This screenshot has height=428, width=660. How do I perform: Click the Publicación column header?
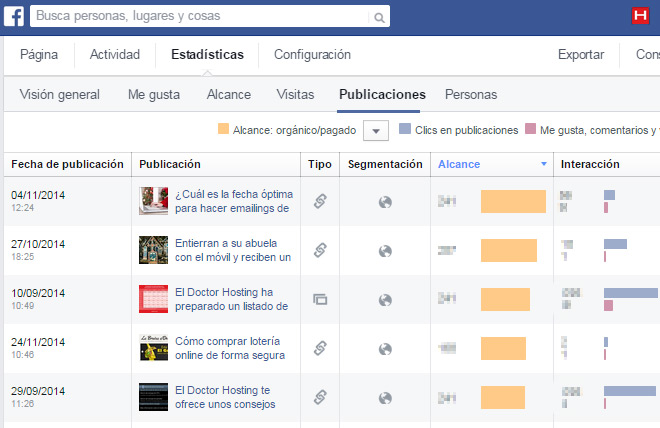(170, 164)
